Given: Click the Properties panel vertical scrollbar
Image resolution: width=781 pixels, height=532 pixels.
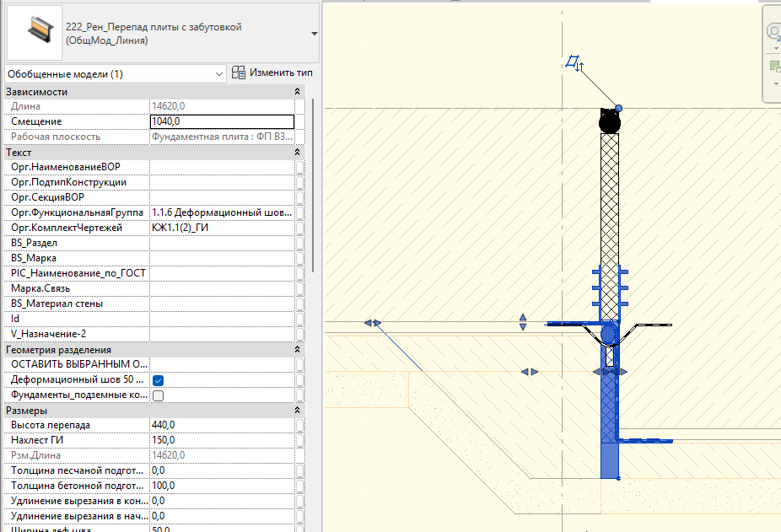Looking at the screenshot, I should 314,185.
